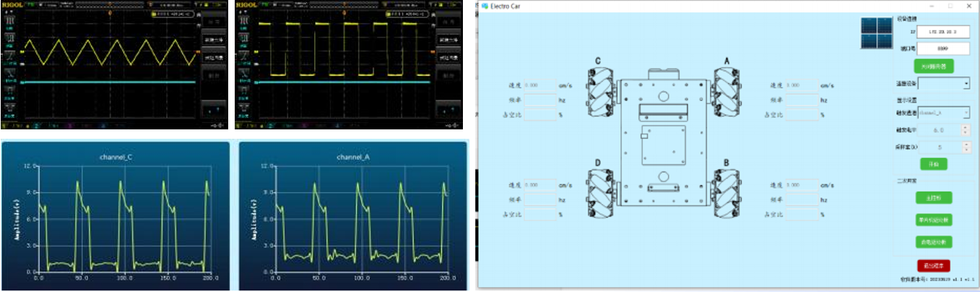The height and width of the screenshot is (292, 980).
Task: Click the IP address input field
Action: [942, 33]
